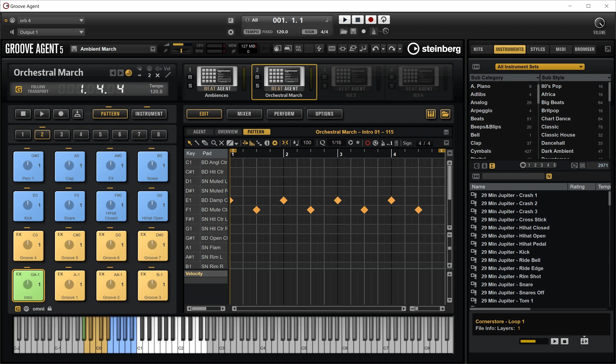Click the MIXER button
Screen dimensions: 616x364
pyautogui.click(x=244, y=114)
